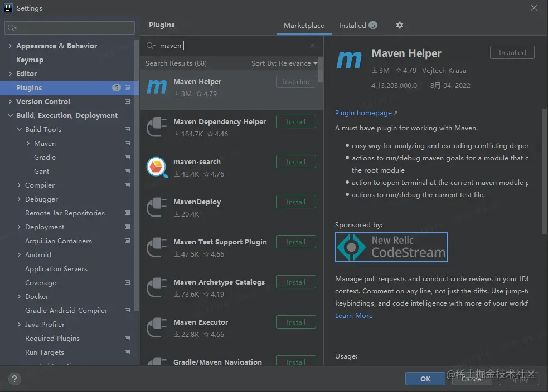This screenshot has height=392, width=548.
Task: Install Maven Test Support Plugin
Action: (x=295, y=242)
